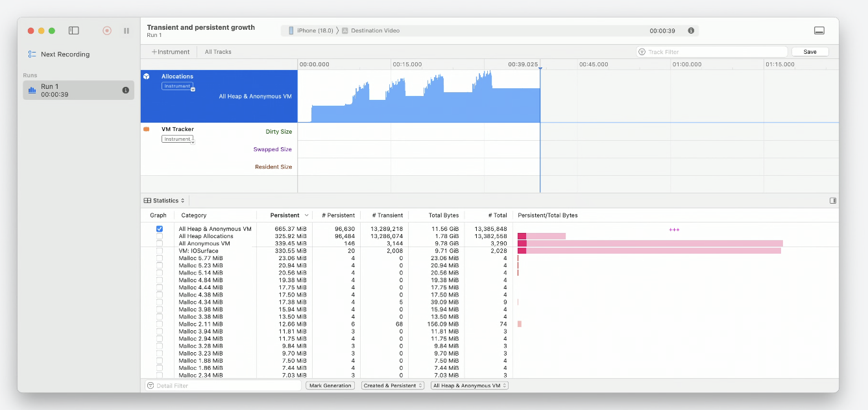The height and width of the screenshot is (410, 868).
Task: Select the Resident Size lane label
Action: point(274,167)
